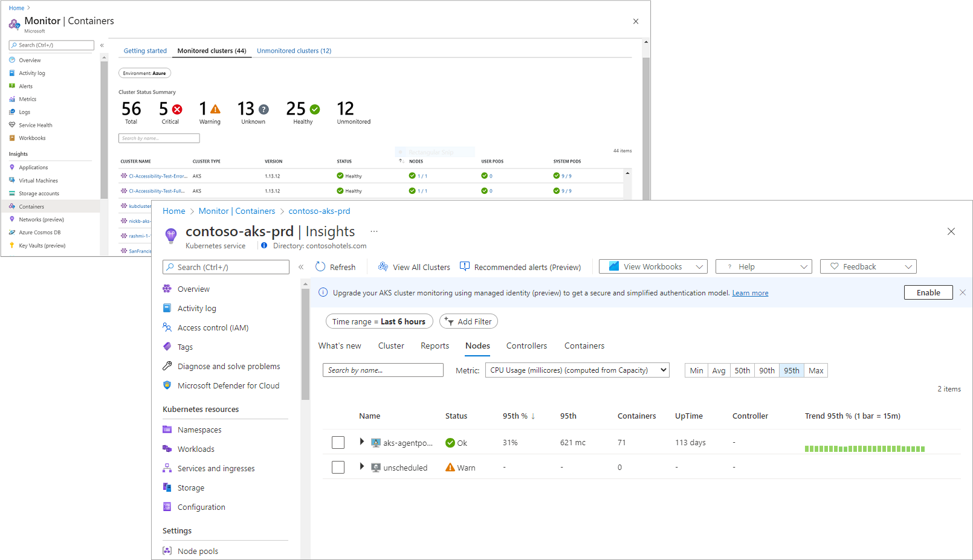
Task: Click the node Search by name field
Action: click(x=383, y=370)
